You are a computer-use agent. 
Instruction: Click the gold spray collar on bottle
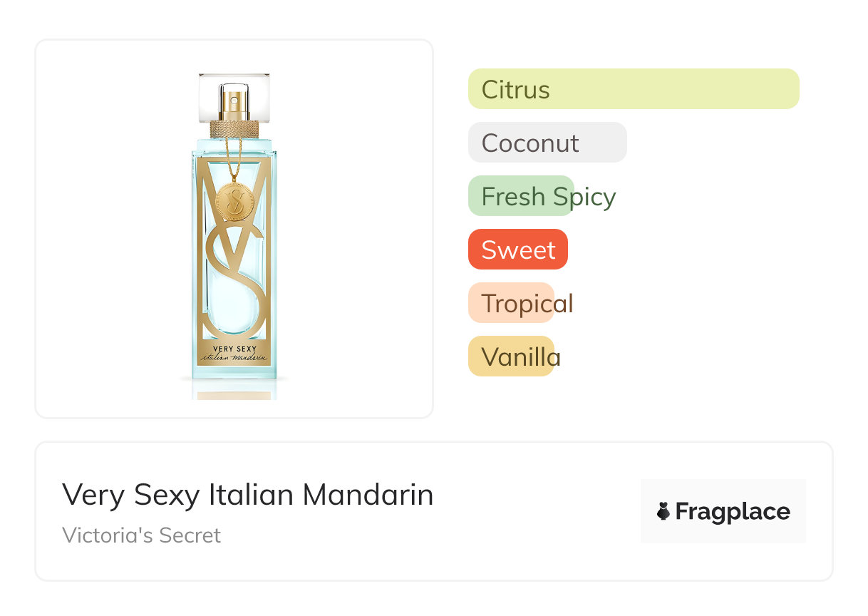coord(234,129)
